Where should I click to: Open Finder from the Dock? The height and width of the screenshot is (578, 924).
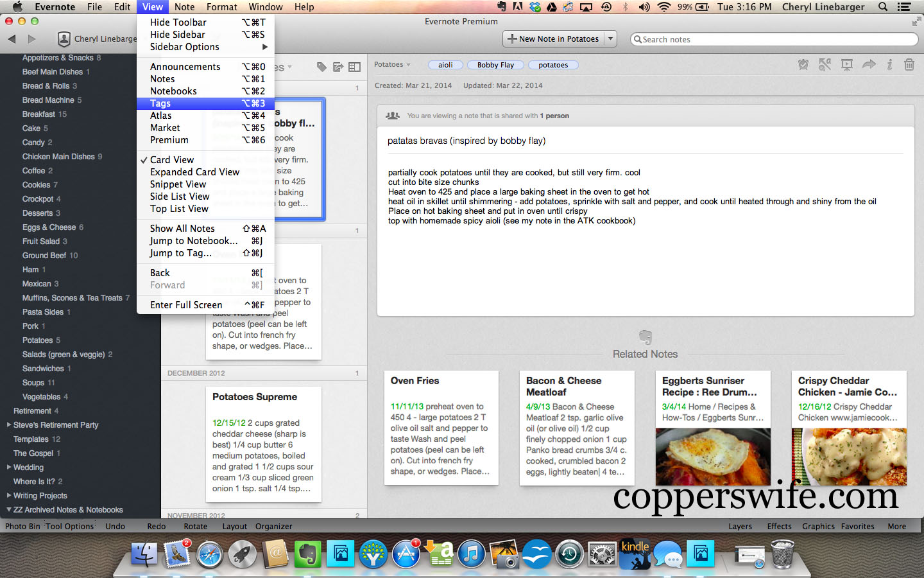[144, 554]
